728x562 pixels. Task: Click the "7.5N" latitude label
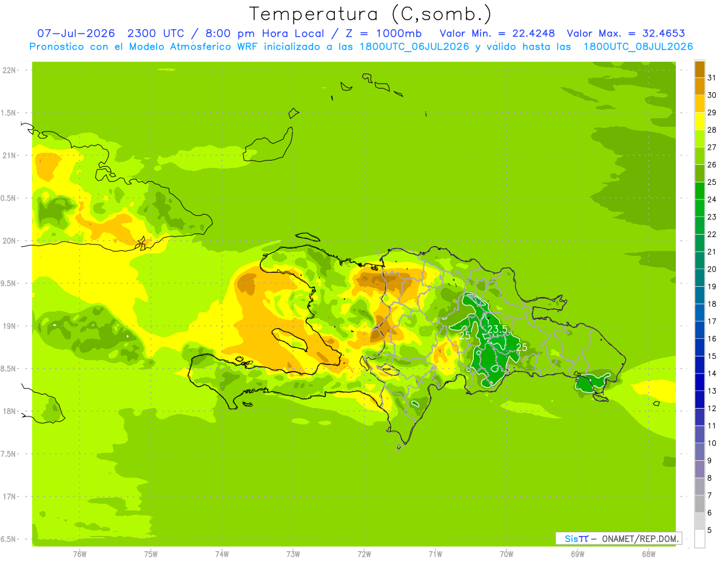pos(9,453)
